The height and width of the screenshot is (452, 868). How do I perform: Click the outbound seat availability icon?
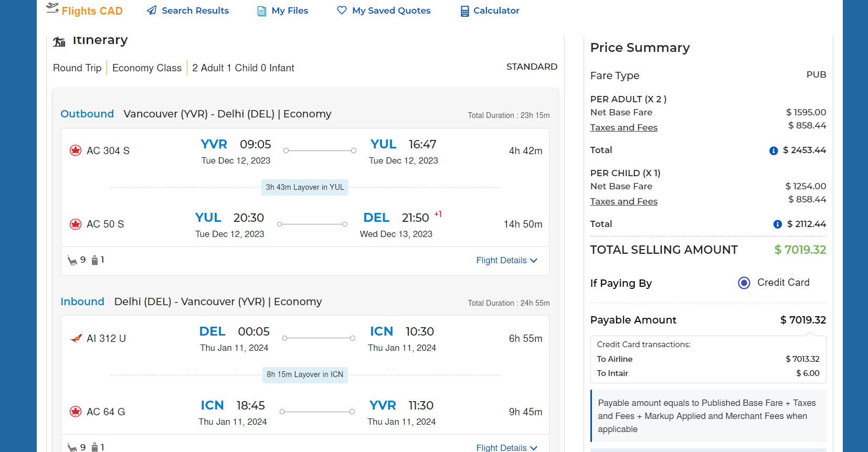pos(72,260)
